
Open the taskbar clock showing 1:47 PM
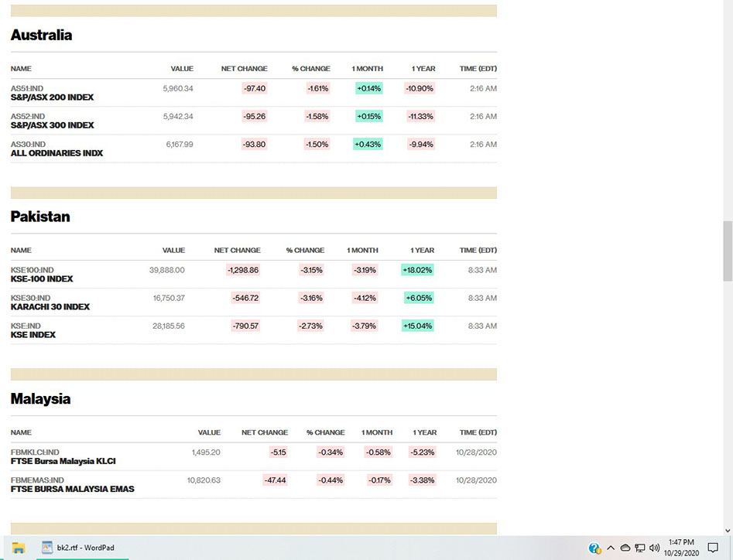[x=681, y=548]
